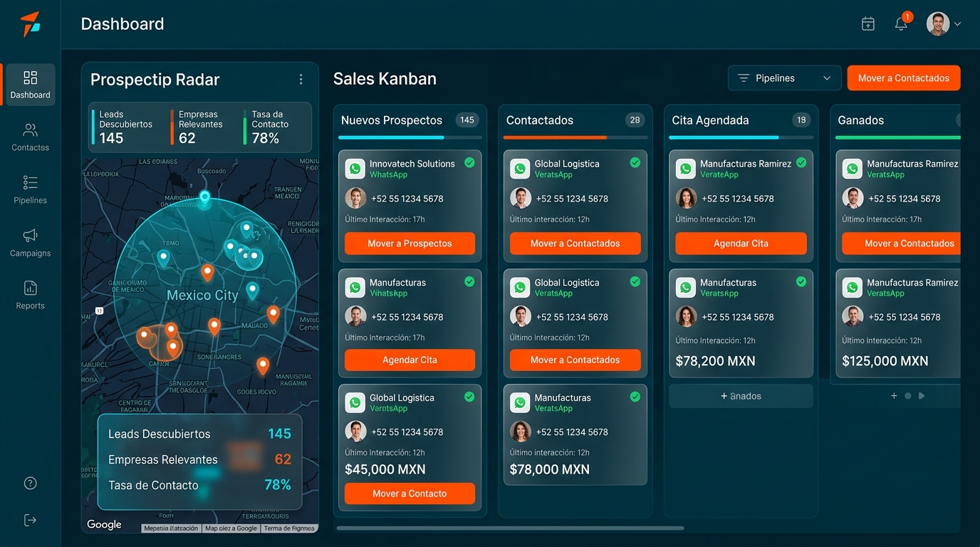Click the Mover a Contacto button
980x547 pixels.
tap(410, 494)
